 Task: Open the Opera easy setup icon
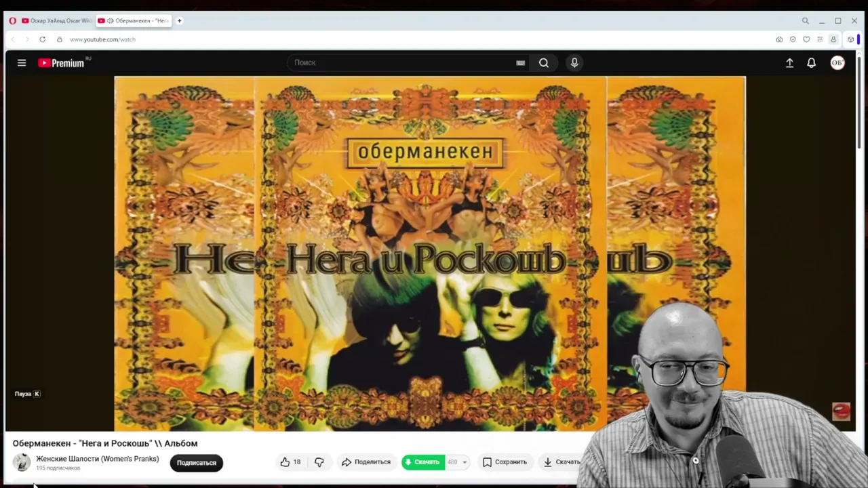(x=820, y=39)
